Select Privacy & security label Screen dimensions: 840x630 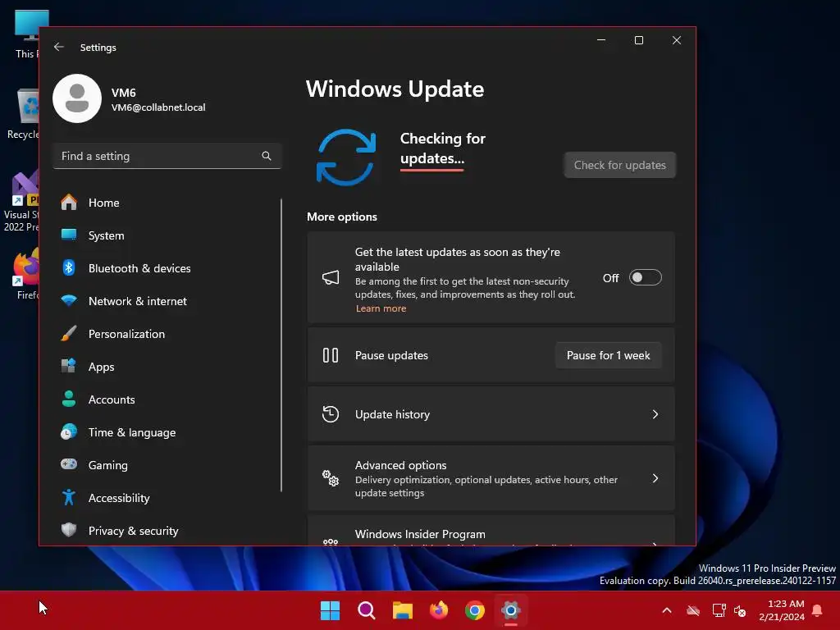[134, 531]
